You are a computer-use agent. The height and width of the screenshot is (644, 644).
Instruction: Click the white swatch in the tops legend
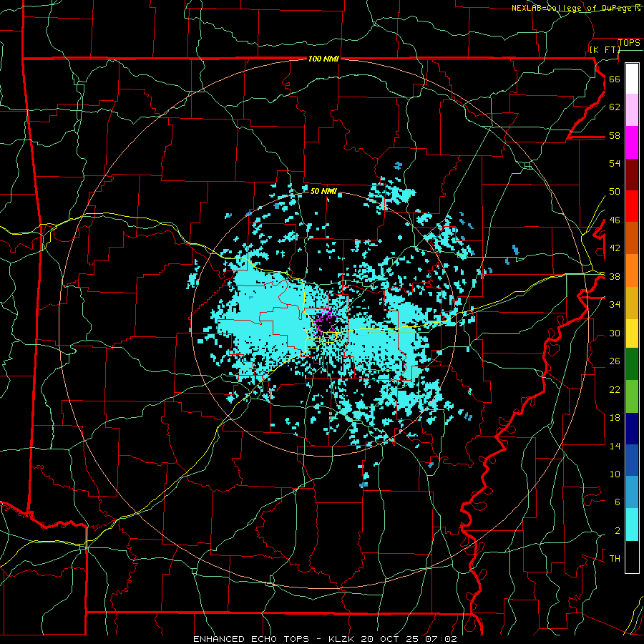point(632,79)
